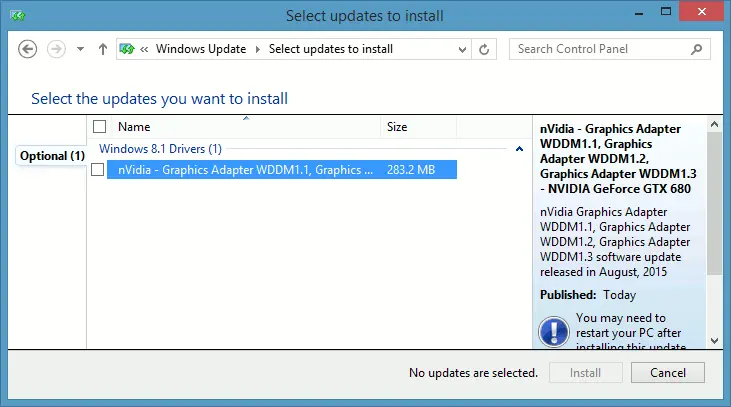Click the window system icon in title bar
Viewport: 731px width, 407px height.
tap(18, 15)
